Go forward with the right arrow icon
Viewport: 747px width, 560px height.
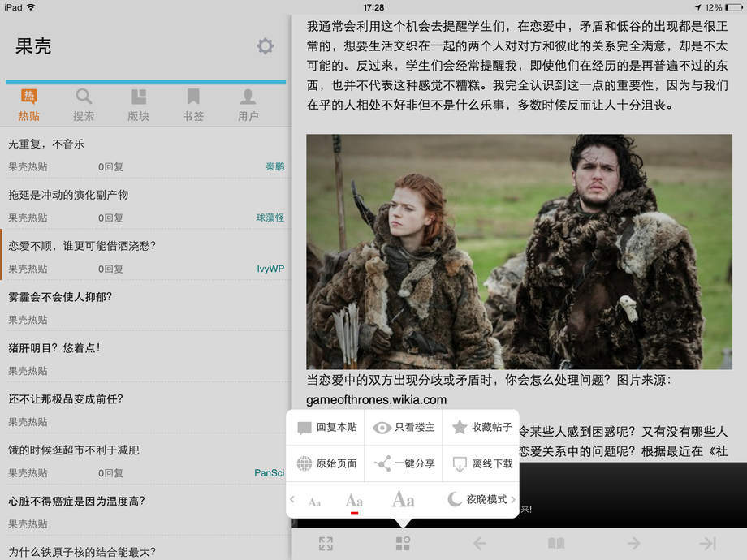[633, 544]
